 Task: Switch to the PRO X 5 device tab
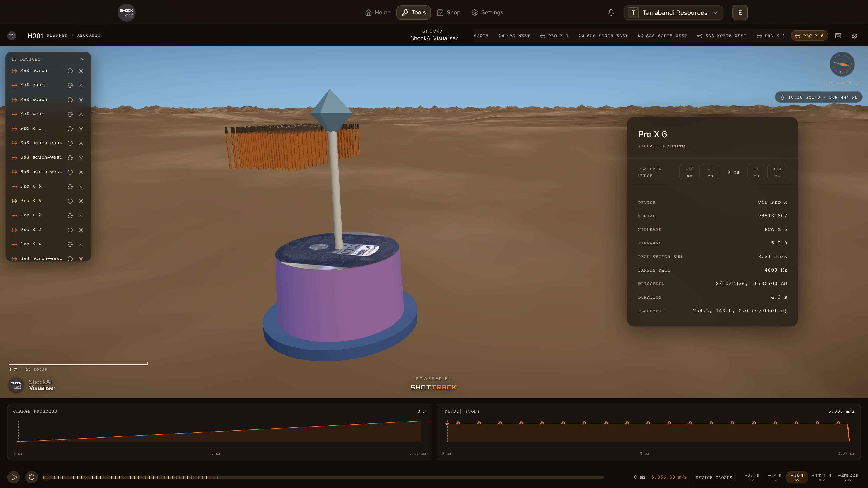click(771, 36)
